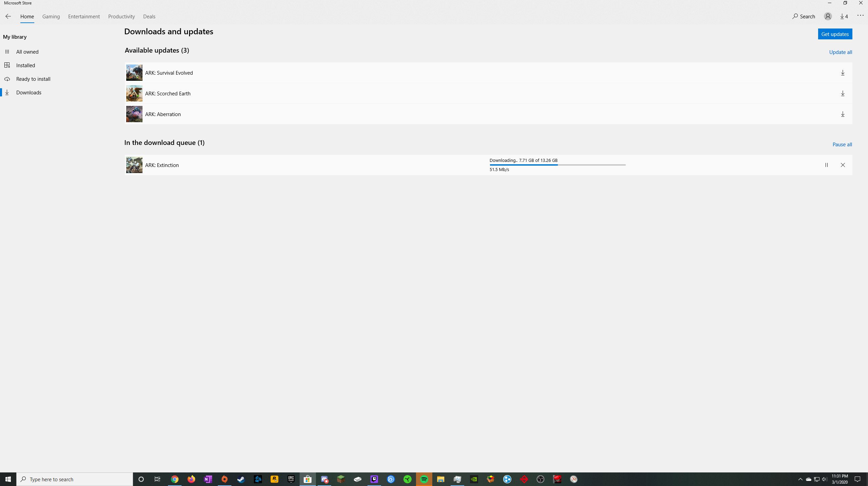
Task: Open Twitch from the taskbar
Action: coord(374,479)
